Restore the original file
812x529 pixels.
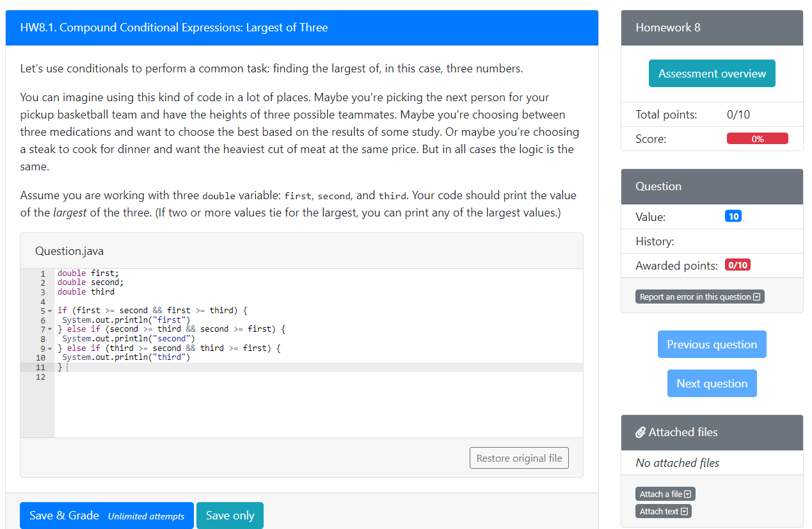pyautogui.click(x=519, y=459)
